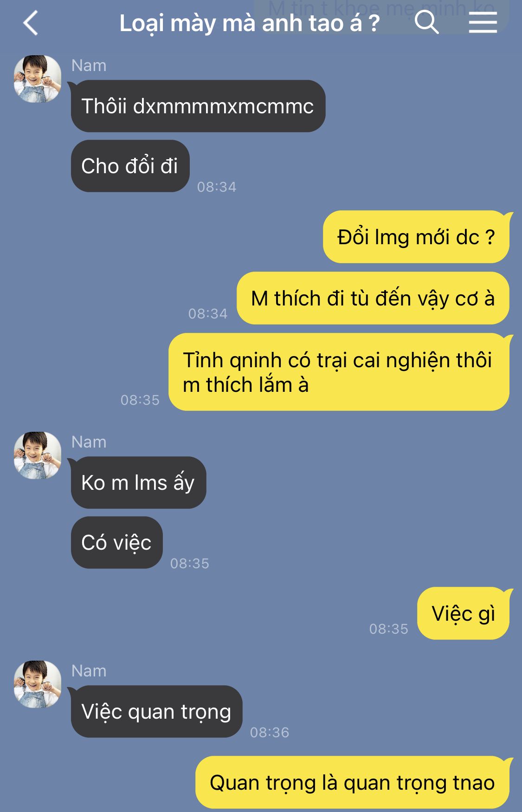Tap the 'Nam' name above 'Ko m lms ấy'

[x=89, y=442]
